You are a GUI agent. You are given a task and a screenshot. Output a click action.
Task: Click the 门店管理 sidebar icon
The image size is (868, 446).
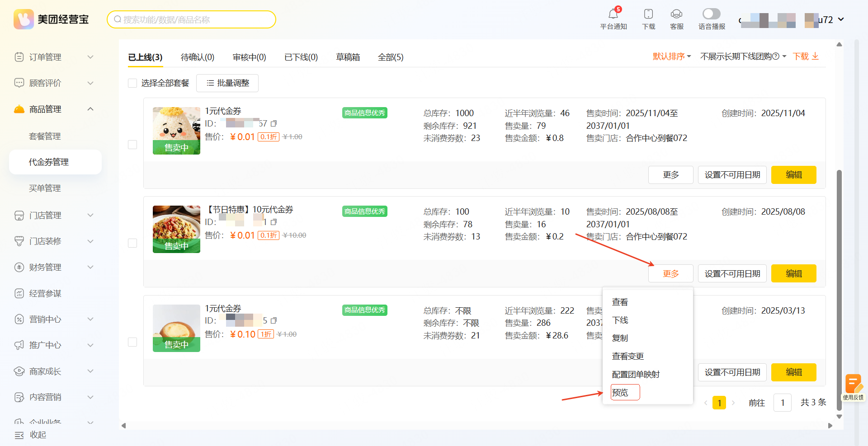19,216
